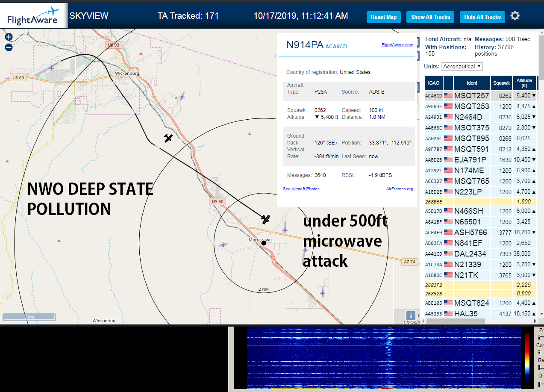
Task: Click the US flag in HAL35 row
Action: (x=448, y=313)
